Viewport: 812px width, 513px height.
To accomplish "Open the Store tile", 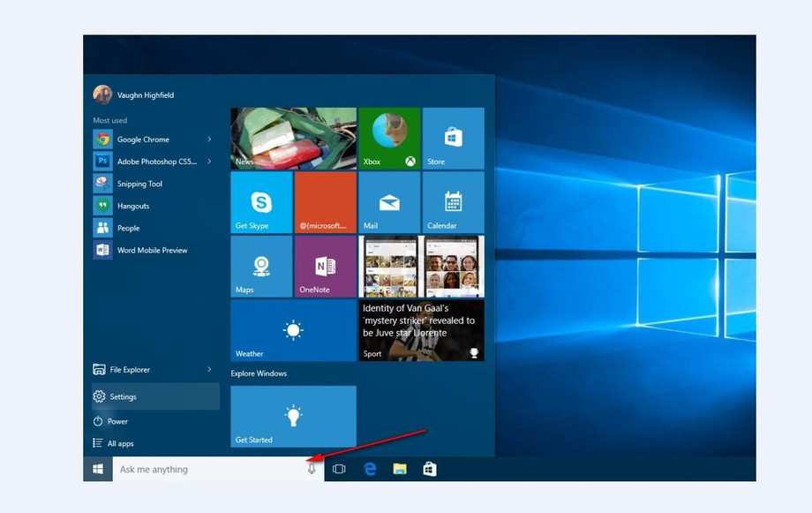I will click(x=453, y=139).
